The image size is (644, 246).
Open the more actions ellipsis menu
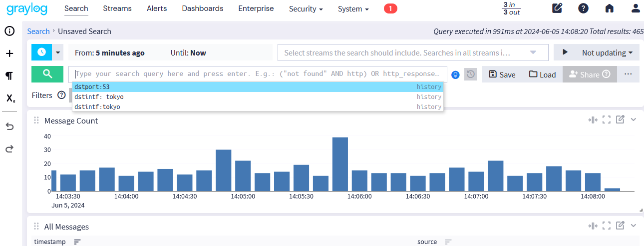pyautogui.click(x=628, y=74)
